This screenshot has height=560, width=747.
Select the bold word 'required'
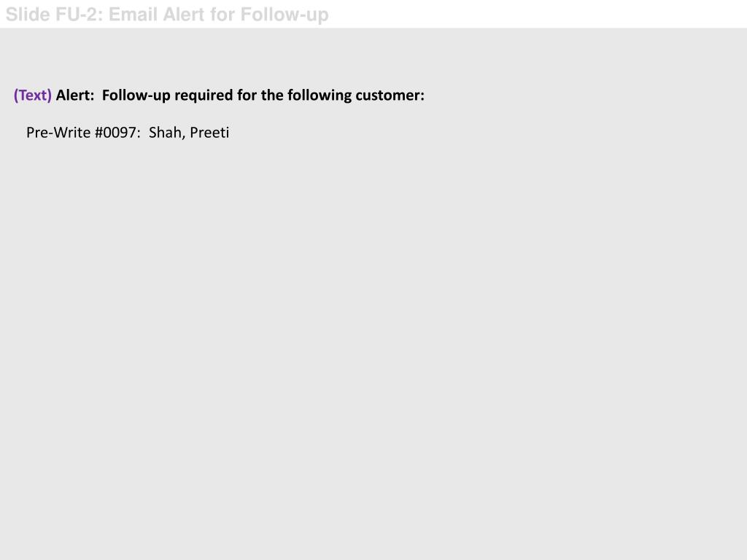204,96
